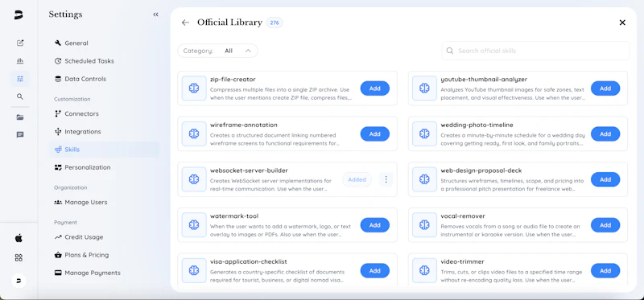Image resolution: width=644 pixels, height=300 pixels.
Task: Click the wedding-photo-timeline brain icon
Action: (424, 134)
